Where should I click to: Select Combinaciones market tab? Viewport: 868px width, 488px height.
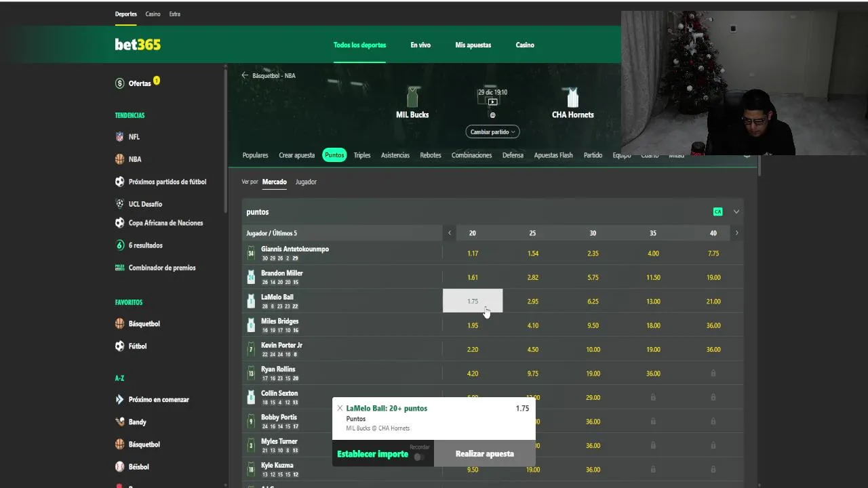click(472, 155)
